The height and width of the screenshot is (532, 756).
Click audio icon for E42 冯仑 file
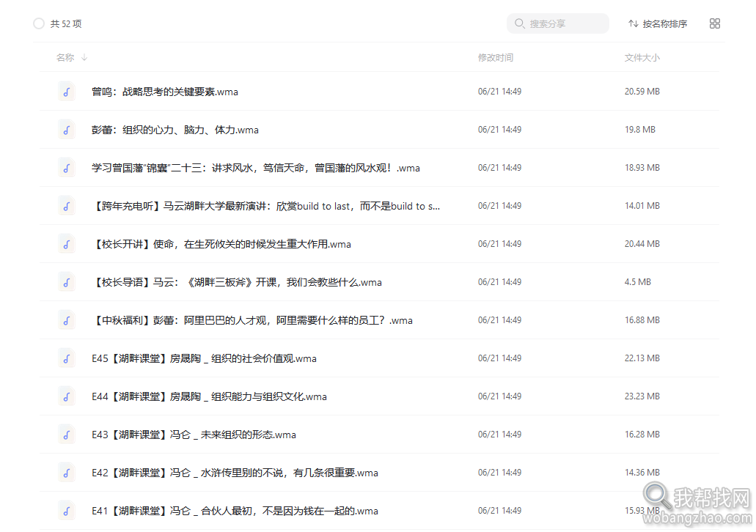point(67,472)
